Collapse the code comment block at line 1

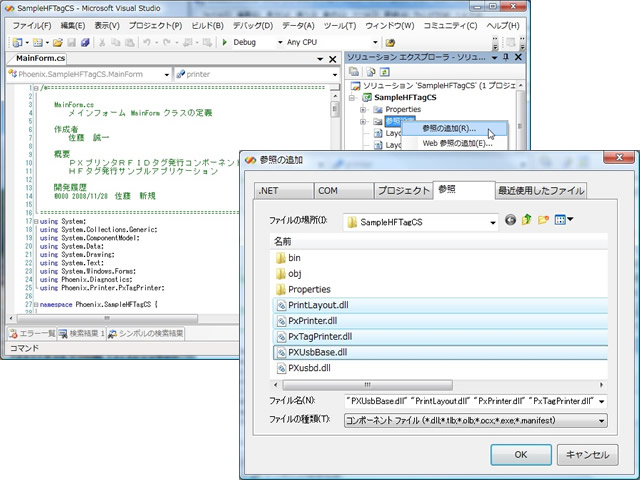click(36, 88)
